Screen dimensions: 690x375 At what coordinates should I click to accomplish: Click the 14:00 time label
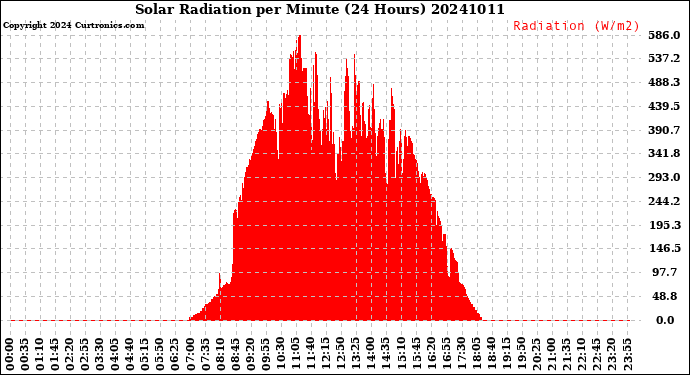click(371, 354)
